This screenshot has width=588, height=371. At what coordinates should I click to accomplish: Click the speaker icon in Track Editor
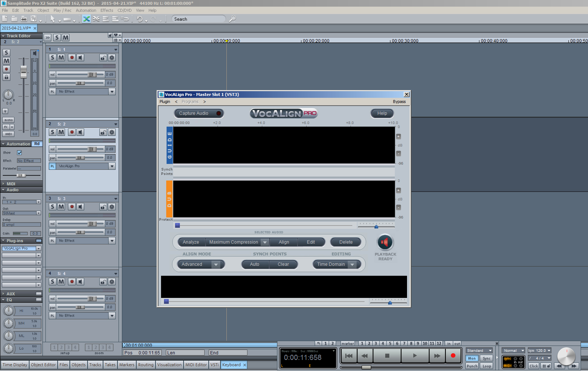tap(35, 53)
